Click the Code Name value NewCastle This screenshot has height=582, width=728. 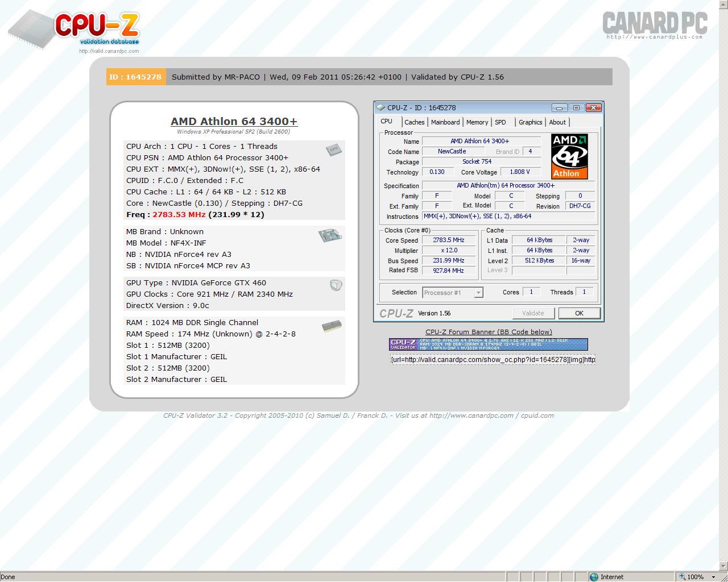point(452,152)
